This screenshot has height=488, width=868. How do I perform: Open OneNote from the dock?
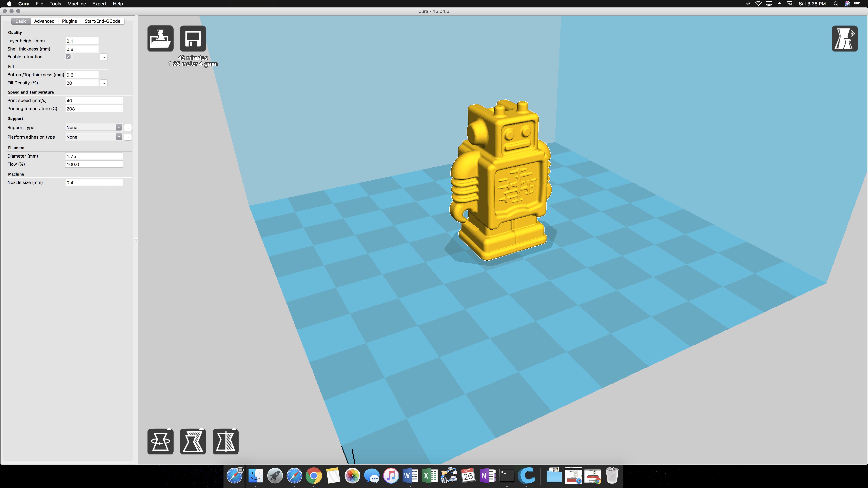tap(488, 475)
